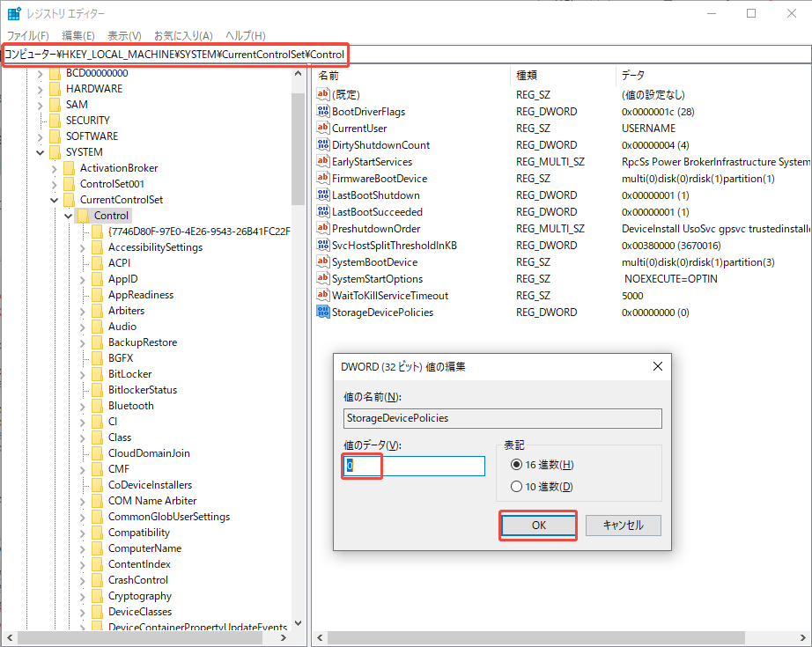Expand the ActivationBroker node
This screenshot has height=647, width=812.
point(55,168)
